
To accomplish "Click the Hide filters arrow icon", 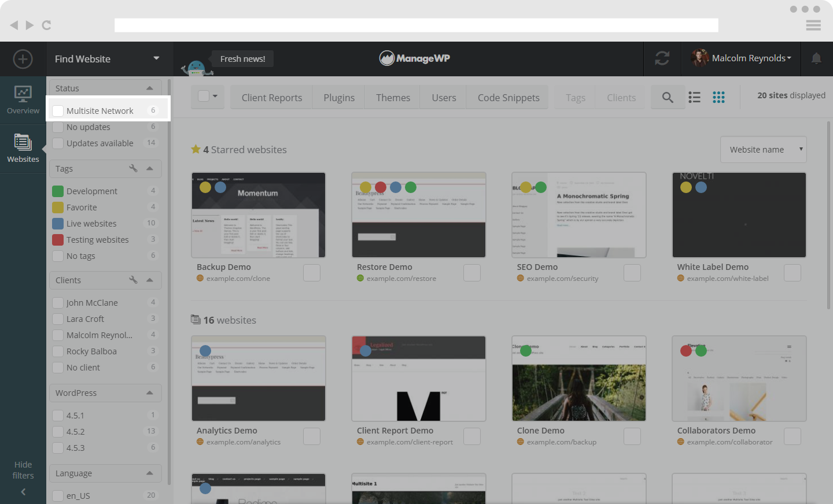I will pos(23,492).
